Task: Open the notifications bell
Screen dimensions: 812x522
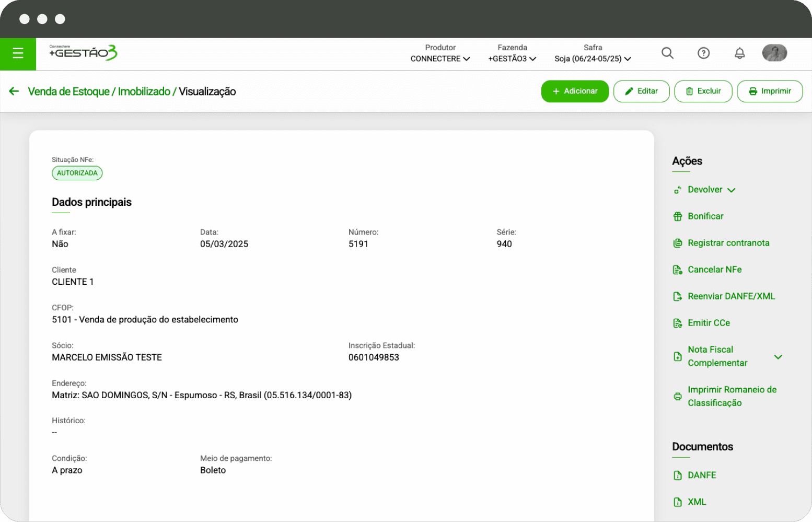Action: tap(739, 53)
